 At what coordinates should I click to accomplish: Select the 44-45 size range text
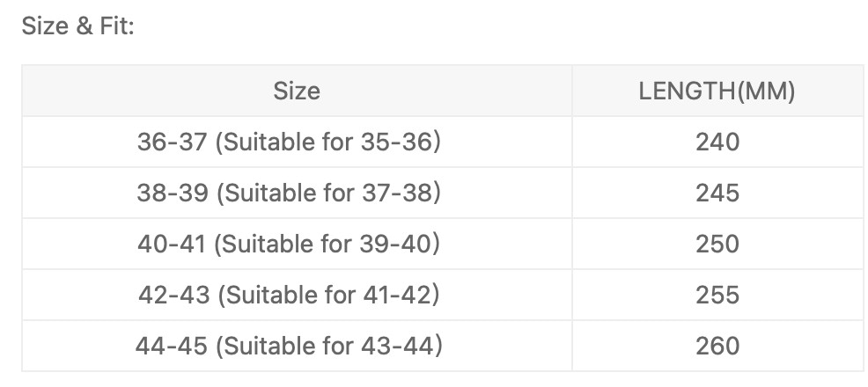pos(171,346)
